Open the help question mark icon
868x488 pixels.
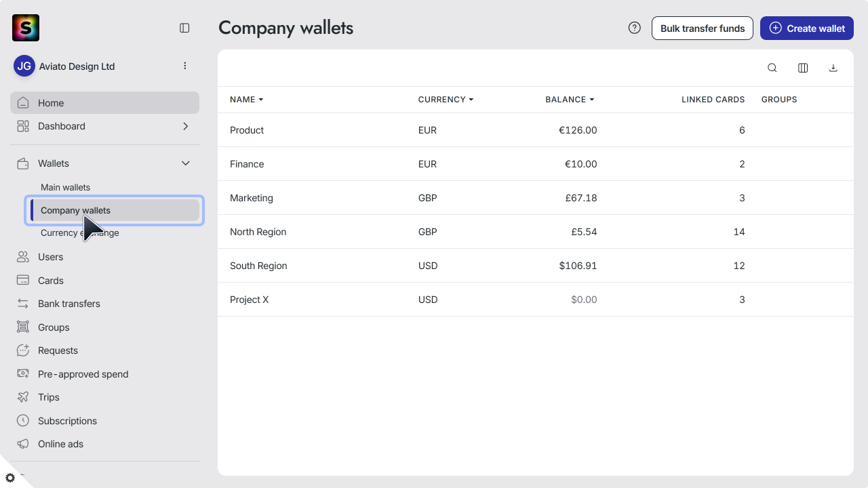pos(635,28)
